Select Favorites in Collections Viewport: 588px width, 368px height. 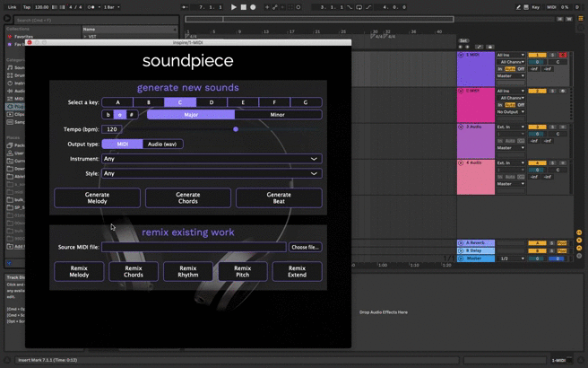[x=23, y=37]
